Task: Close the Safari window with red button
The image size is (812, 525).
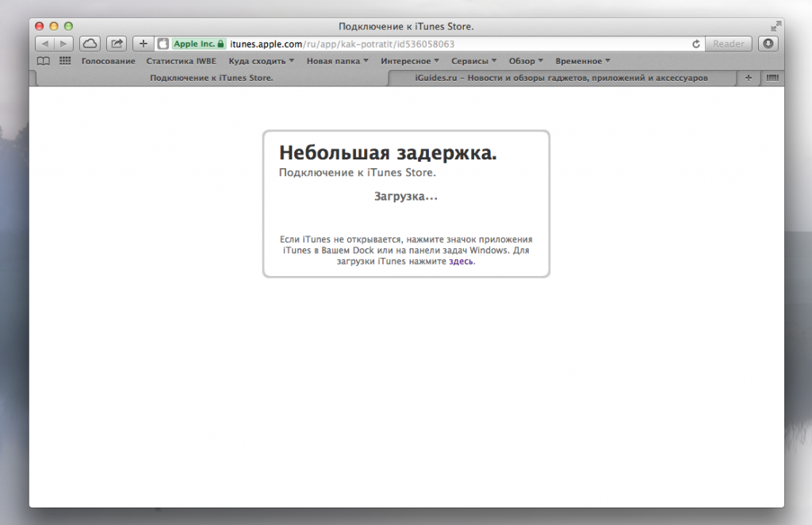Action: pos(40,26)
